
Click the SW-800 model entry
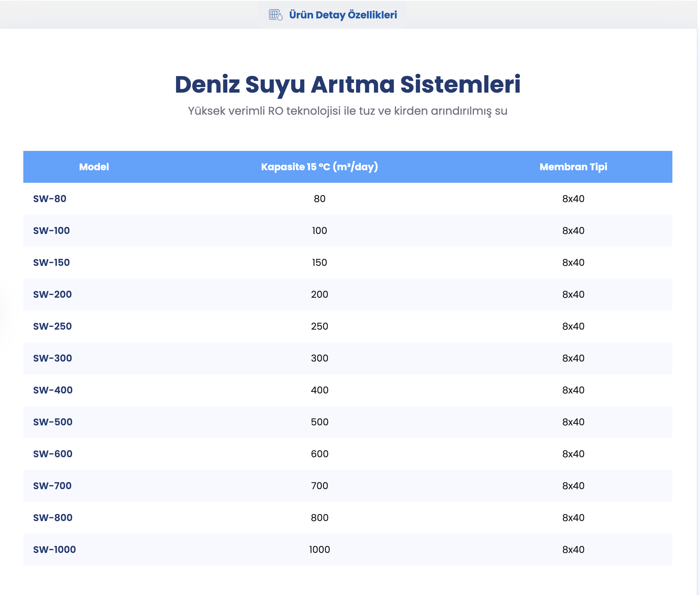pos(53,517)
